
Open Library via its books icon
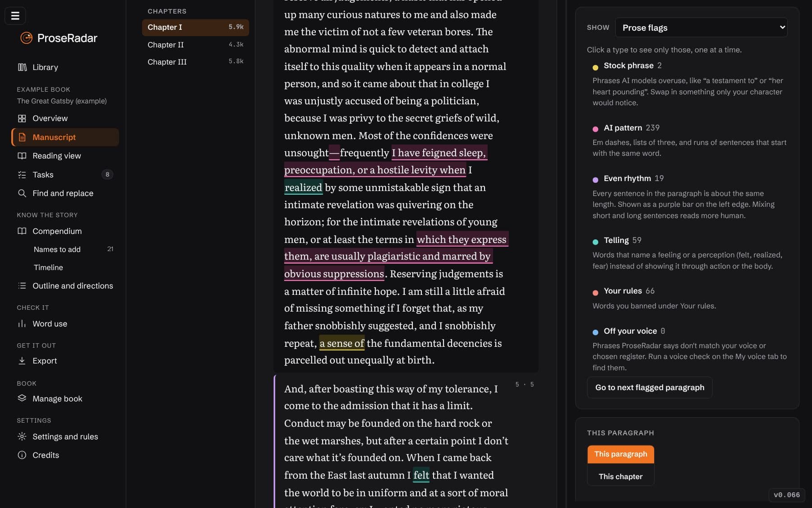(x=22, y=67)
